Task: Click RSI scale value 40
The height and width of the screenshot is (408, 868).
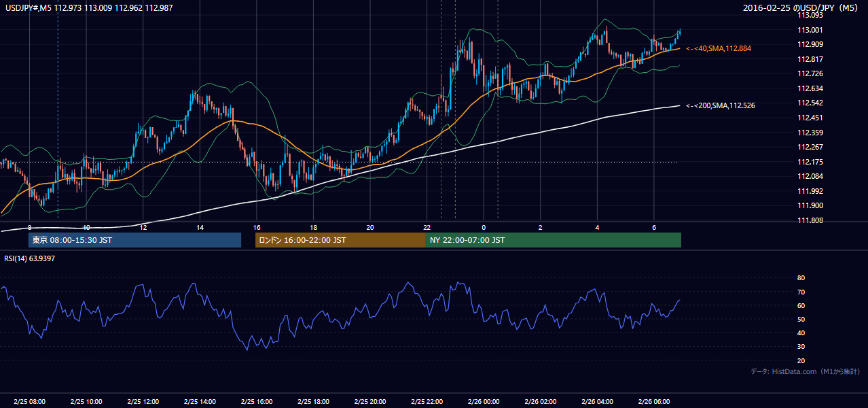Action: pyautogui.click(x=801, y=333)
